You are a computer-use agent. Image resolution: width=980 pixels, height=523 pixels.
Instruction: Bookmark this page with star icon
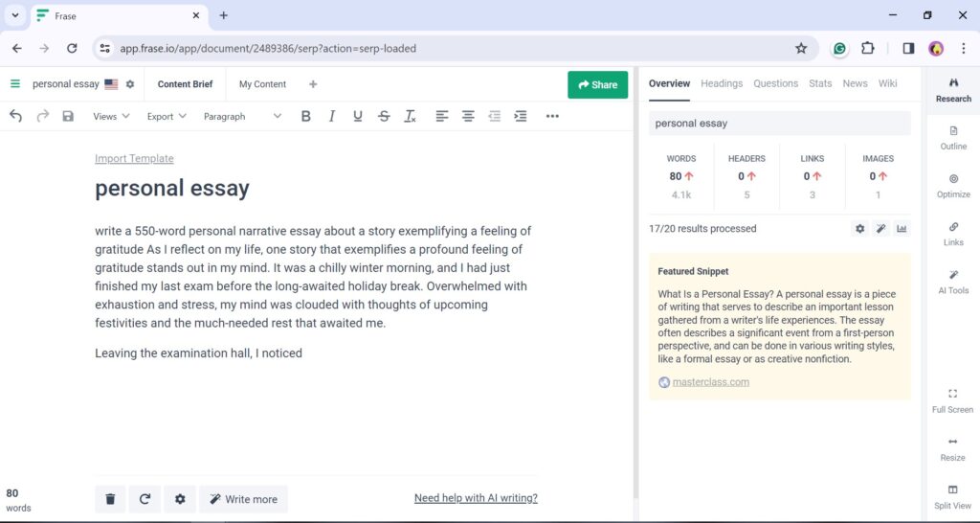tap(801, 48)
